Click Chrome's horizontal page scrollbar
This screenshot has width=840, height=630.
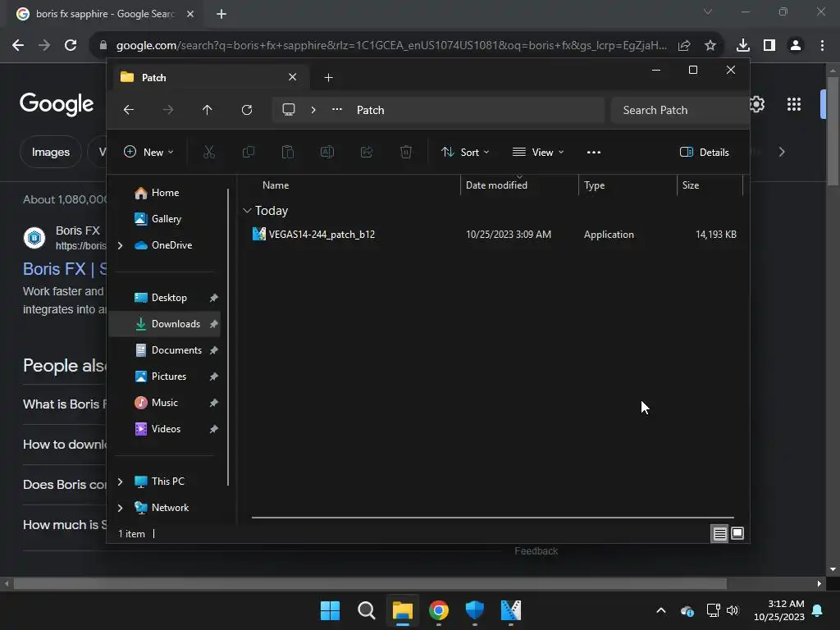coord(370,583)
